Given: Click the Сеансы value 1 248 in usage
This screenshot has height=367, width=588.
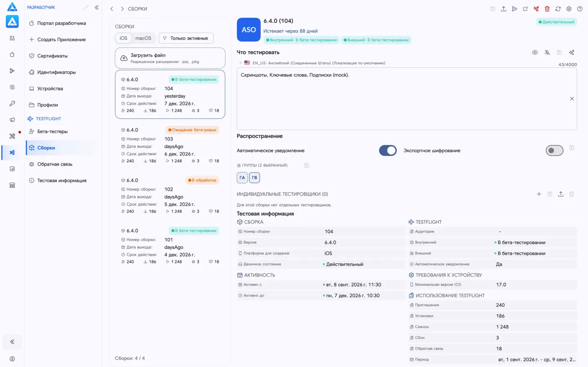Looking at the screenshot, I should pos(502,327).
